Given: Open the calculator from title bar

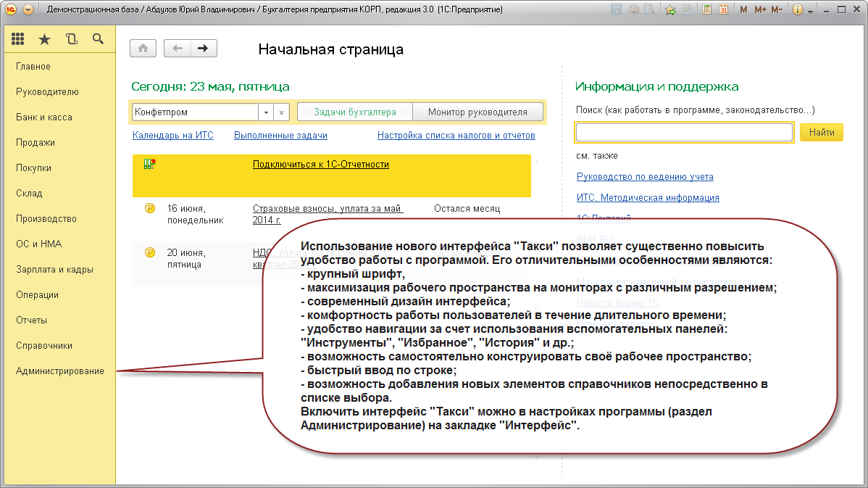Looking at the screenshot, I should click(x=706, y=10).
